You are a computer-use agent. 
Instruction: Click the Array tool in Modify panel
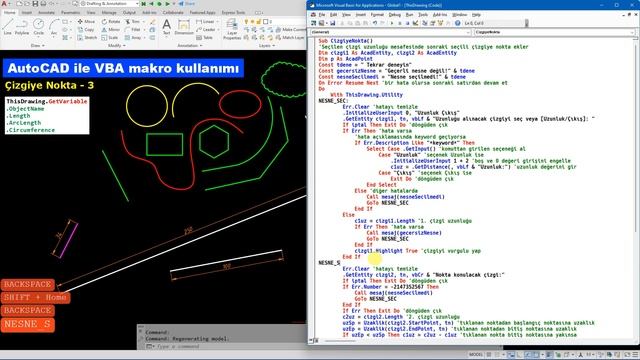[x=133, y=38]
